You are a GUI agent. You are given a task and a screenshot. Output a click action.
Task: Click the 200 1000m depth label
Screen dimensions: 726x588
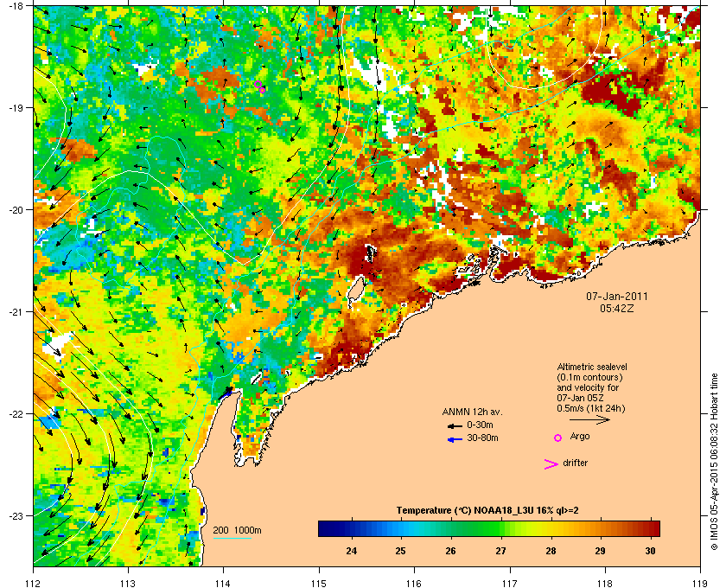tap(237, 531)
